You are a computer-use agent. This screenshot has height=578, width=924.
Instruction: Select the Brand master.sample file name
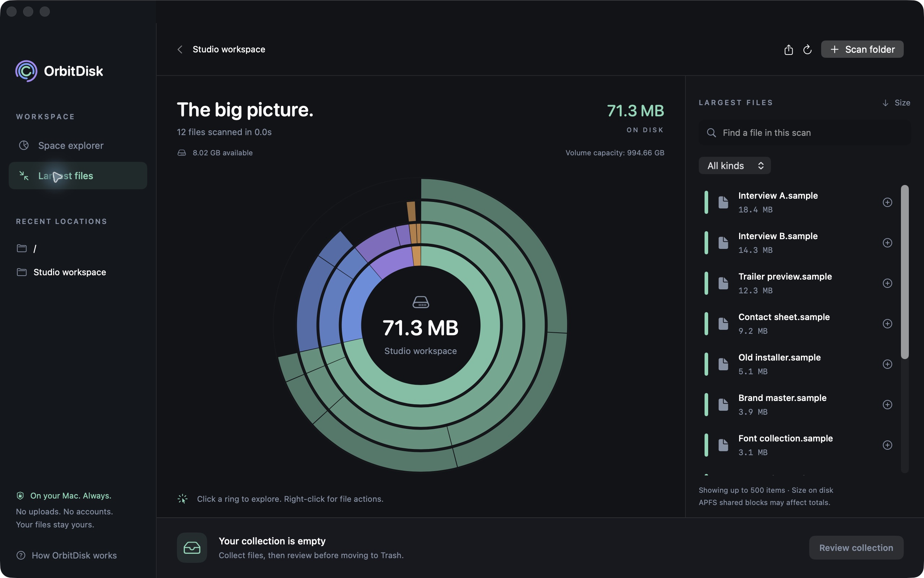pyautogui.click(x=783, y=398)
